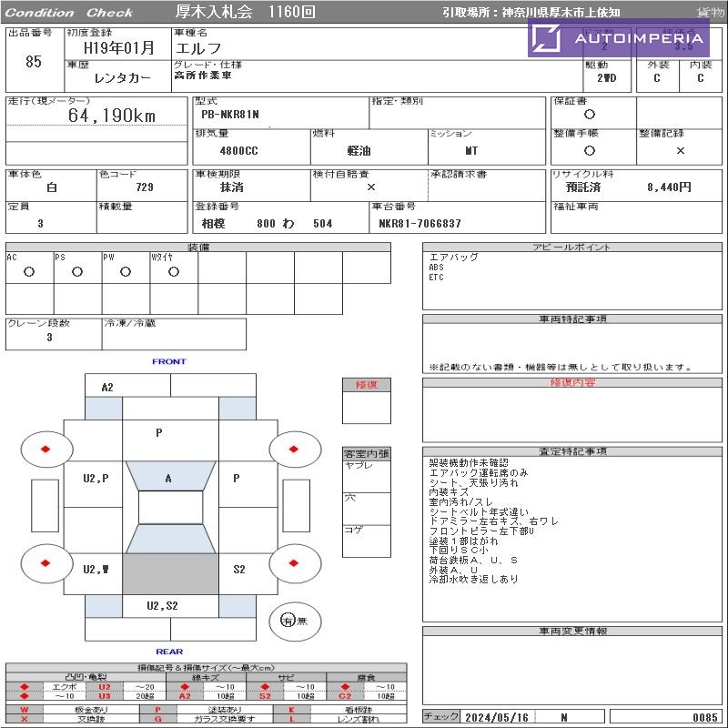
Task: Click the 内装 grade C
Action: pyautogui.click(x=701, y=78)
